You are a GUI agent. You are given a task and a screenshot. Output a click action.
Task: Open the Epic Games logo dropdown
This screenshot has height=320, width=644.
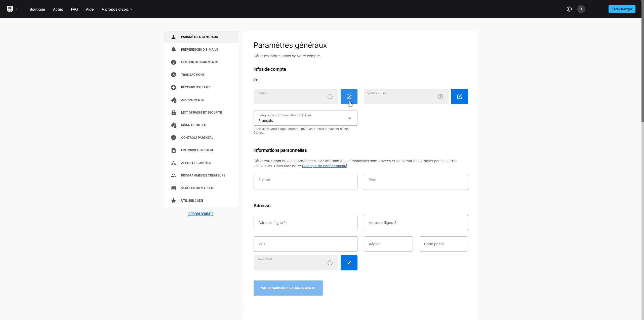tap(12, 9)
